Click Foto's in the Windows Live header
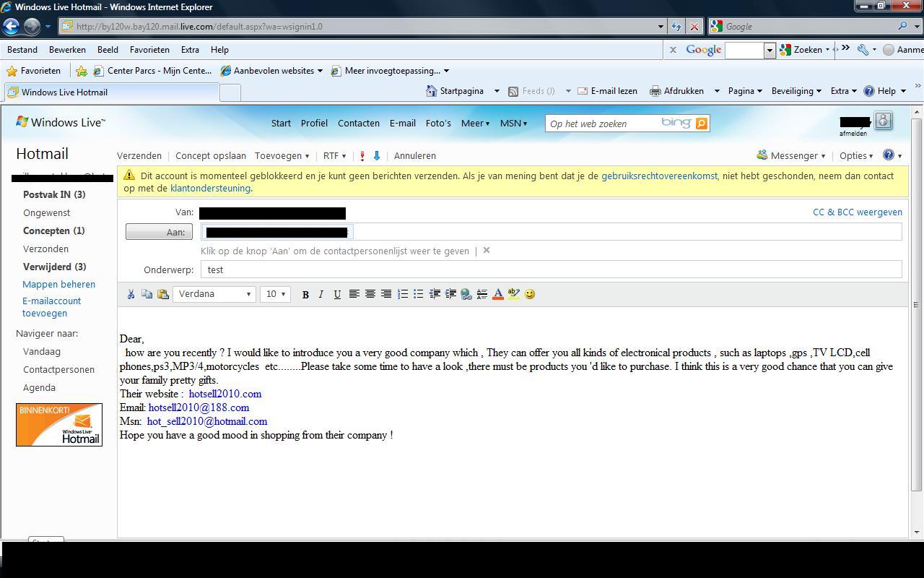This screenshot has width=924, height=578. [x=438, y=123]
